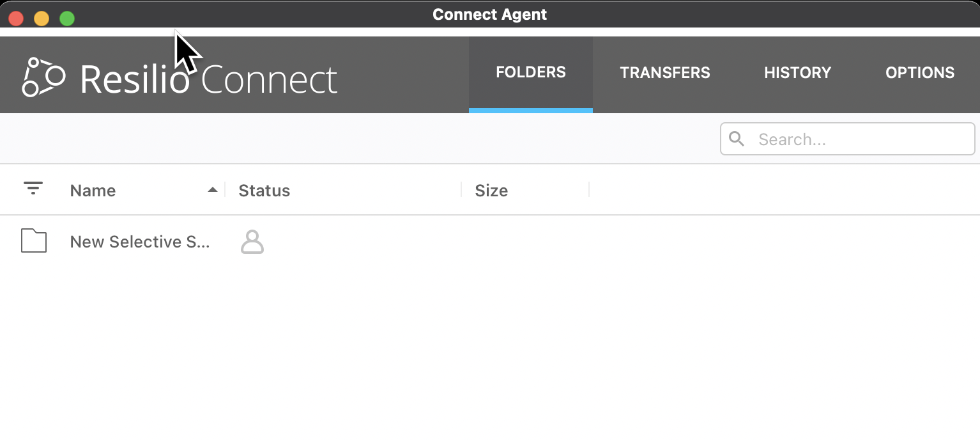Click the green zoom traffic light button
Screen dimensions: 980x440
tap(66, 18)
